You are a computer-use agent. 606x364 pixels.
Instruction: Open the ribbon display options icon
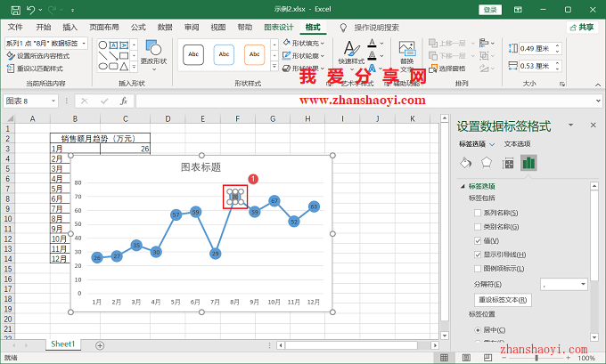518,10
